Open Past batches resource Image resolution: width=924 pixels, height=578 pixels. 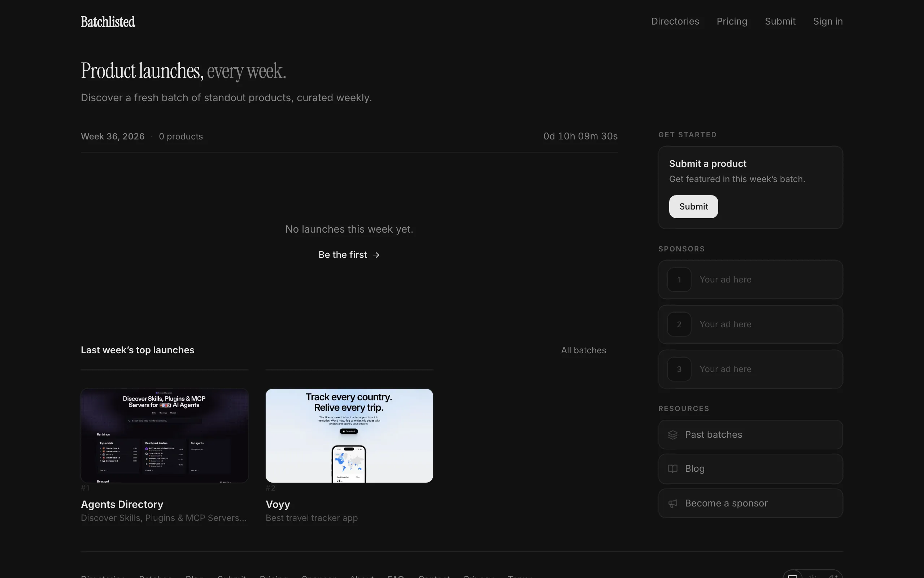(750, 435)
